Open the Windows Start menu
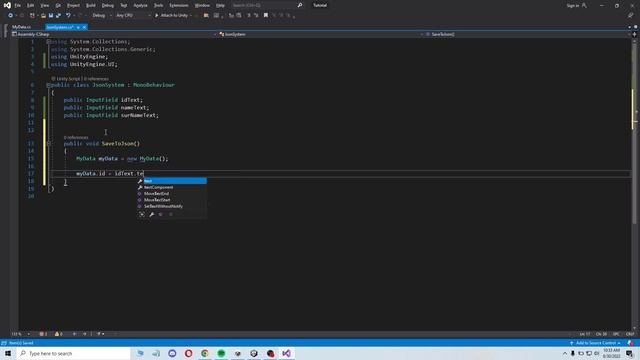640x360 pixels. 8,353
